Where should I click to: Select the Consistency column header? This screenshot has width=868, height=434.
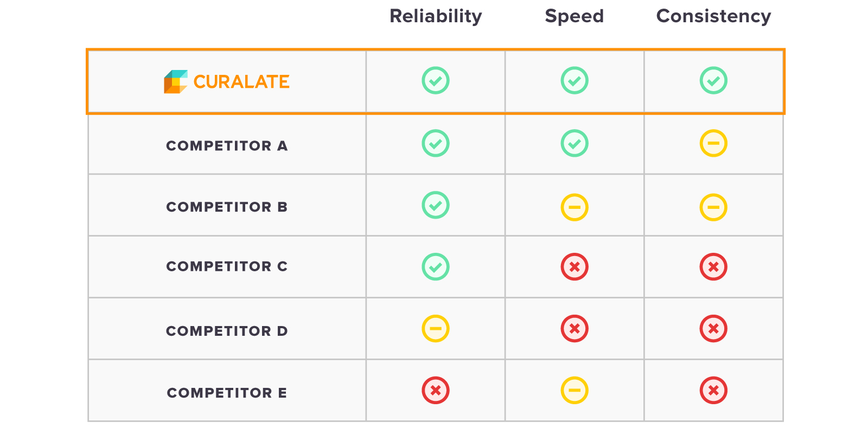tap(713, 16)
